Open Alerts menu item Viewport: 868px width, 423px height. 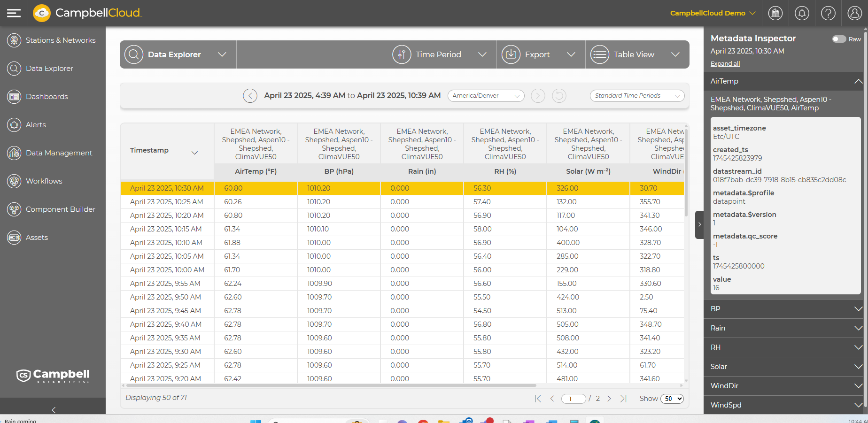point(36,125)
